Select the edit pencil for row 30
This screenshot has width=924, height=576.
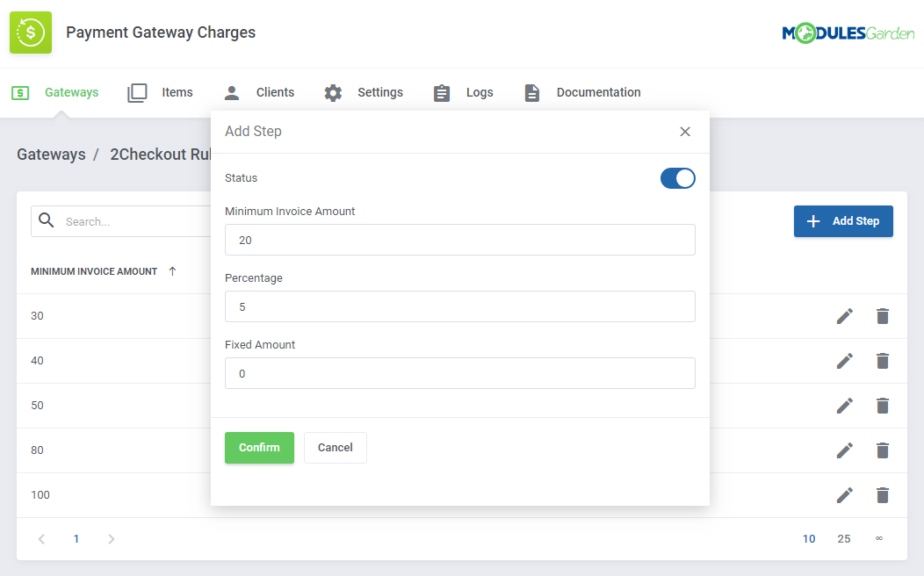click(844, 315)
